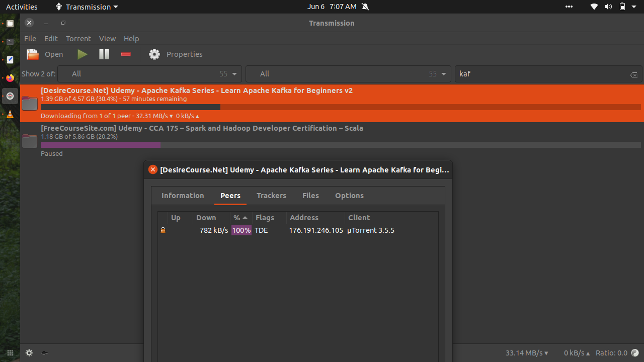Select the Transmission dock icon

10,96
